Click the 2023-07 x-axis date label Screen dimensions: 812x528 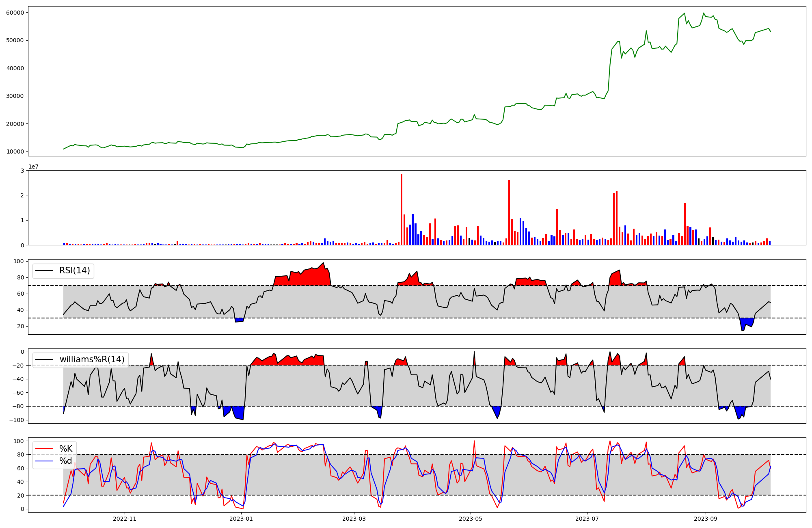587,519
